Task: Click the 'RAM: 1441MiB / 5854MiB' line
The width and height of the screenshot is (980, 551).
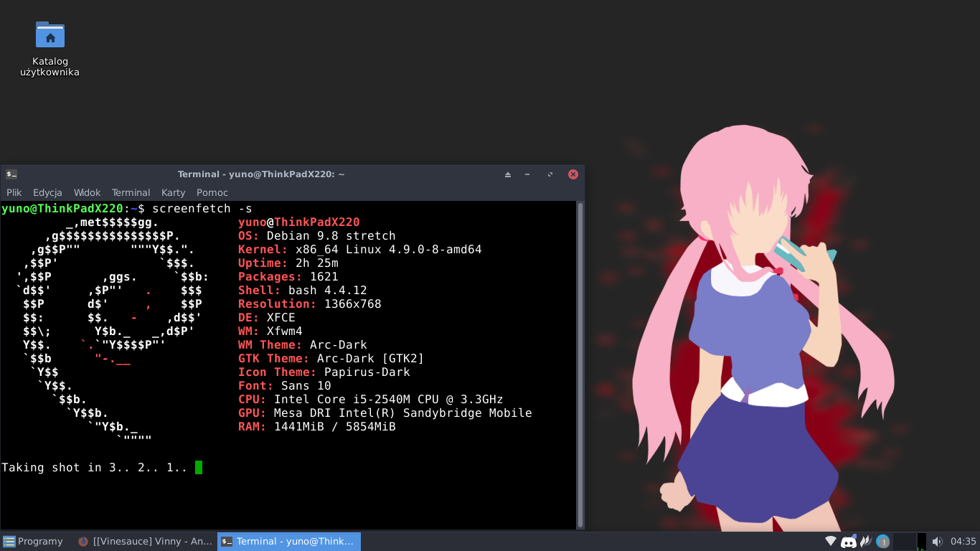Action: 317,427
